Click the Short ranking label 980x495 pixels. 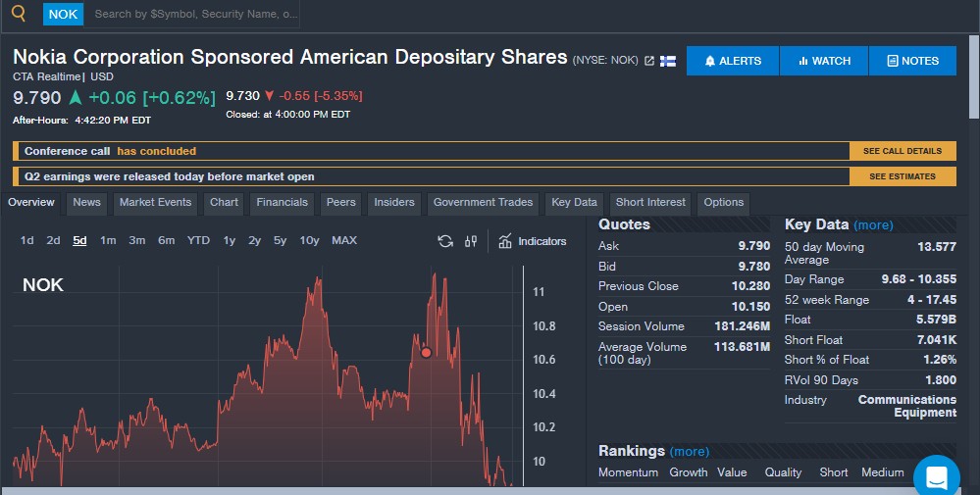(x=834, y=472)
